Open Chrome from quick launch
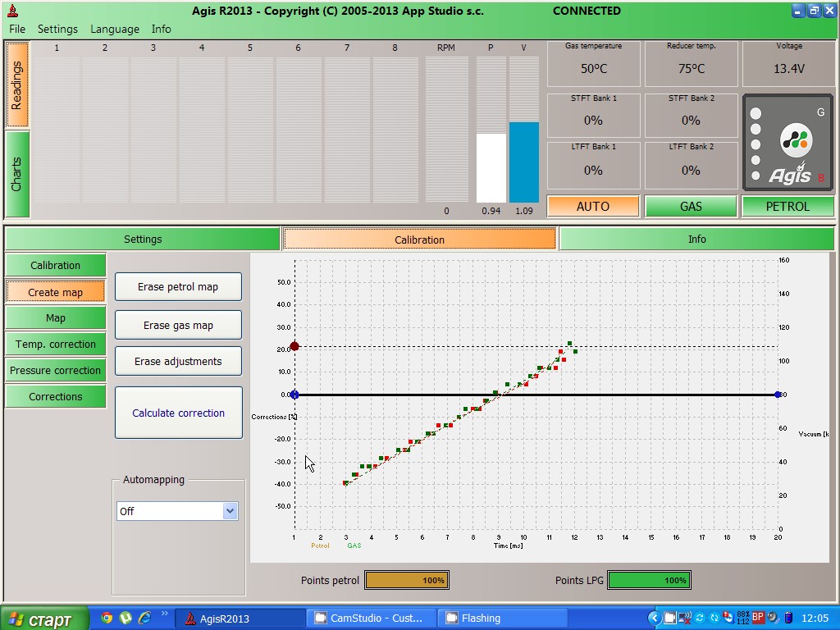This screenshot has height=630, width=840. click(107, 618)
